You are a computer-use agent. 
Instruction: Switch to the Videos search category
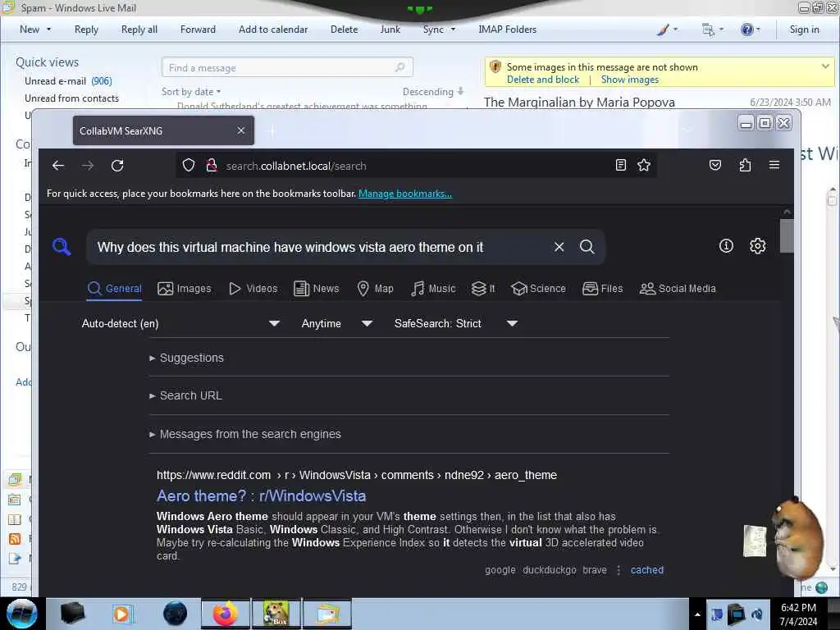pos(253,289)
